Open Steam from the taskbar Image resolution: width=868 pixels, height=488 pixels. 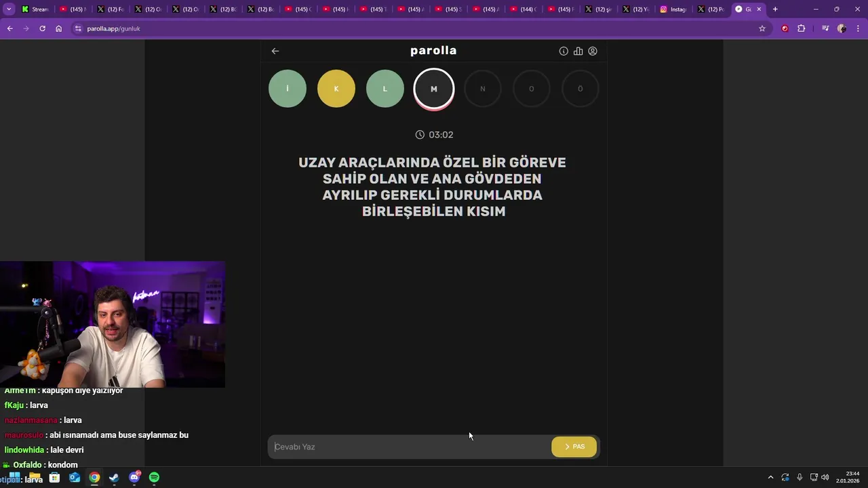114,477
